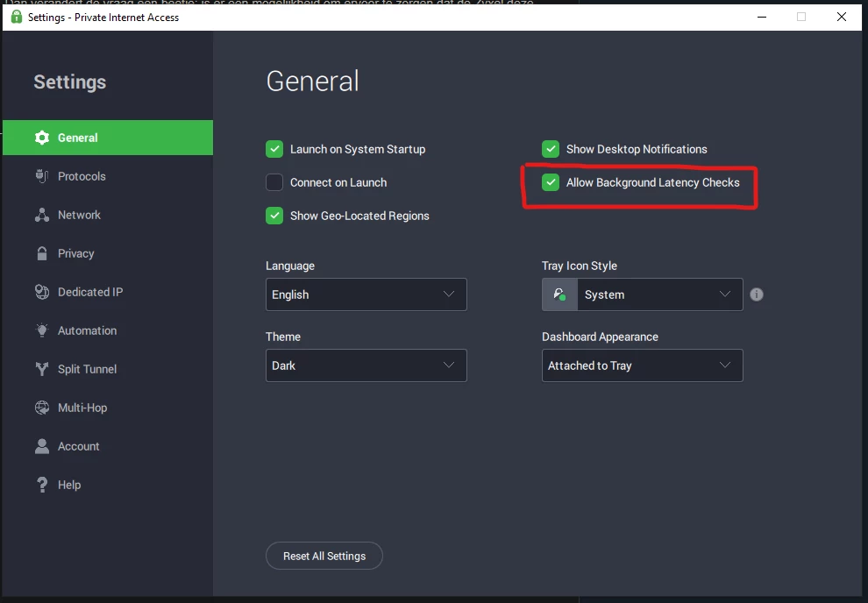
Task: Minimize the Private Internet Access settings window
Action: tap(762, 18)
